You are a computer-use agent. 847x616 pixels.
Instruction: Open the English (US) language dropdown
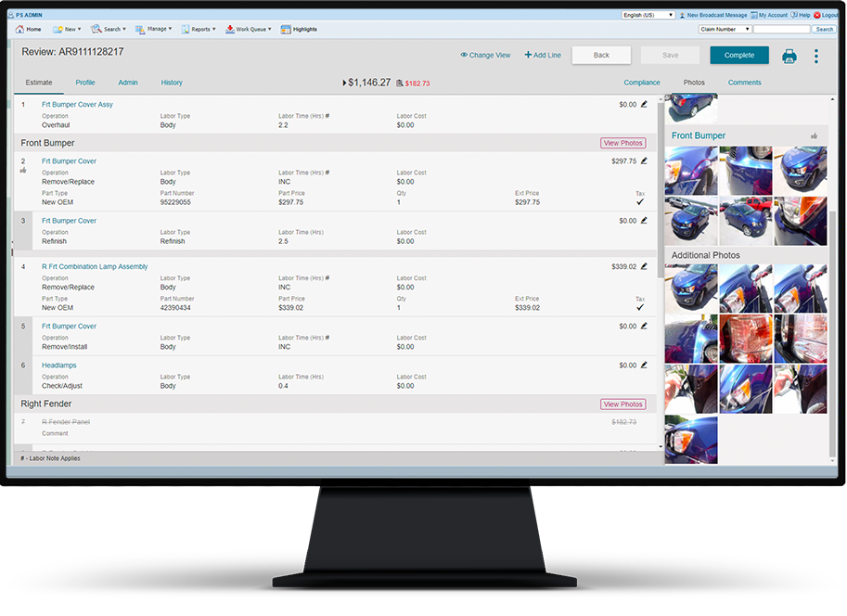[648, 16]
